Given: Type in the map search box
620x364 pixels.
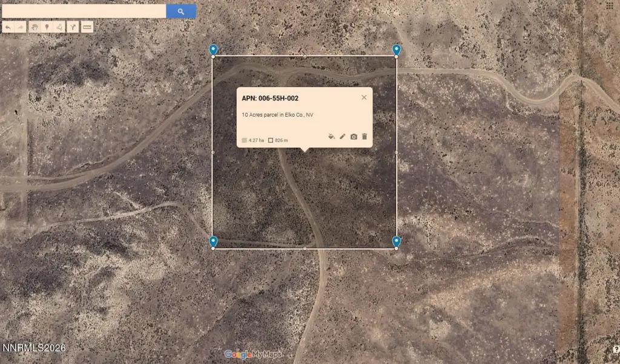Looking at the screenshot, I should click(84, 11).
